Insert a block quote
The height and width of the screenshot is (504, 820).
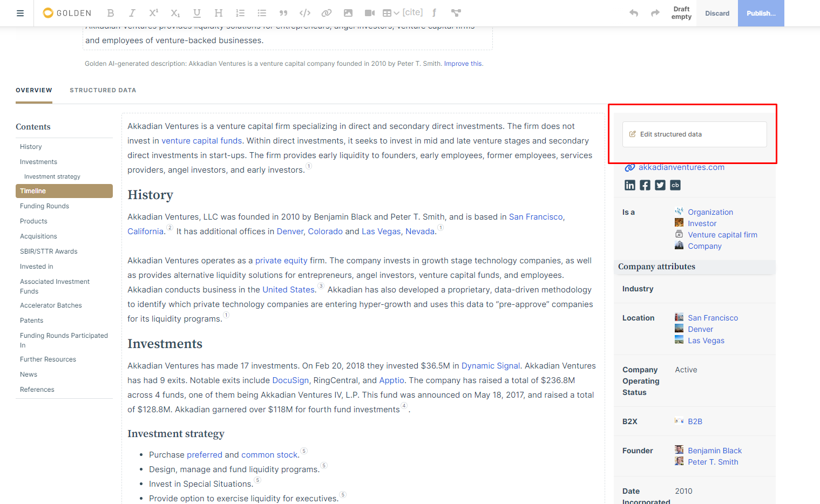(283, 13)
